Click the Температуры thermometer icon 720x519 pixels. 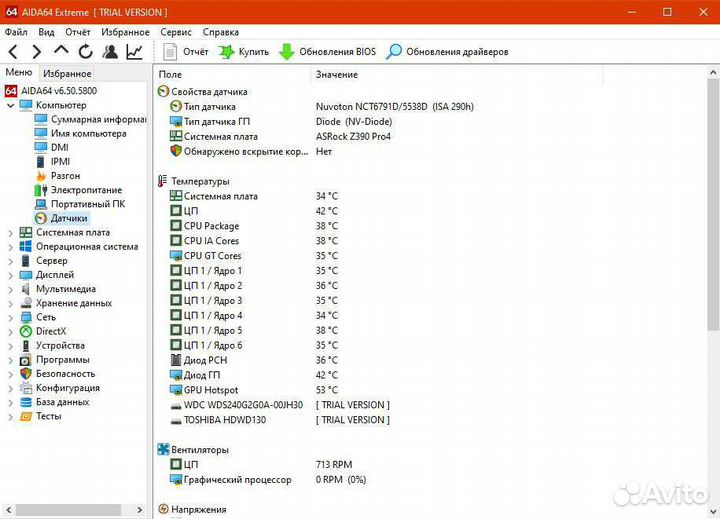tap(163, 181)
